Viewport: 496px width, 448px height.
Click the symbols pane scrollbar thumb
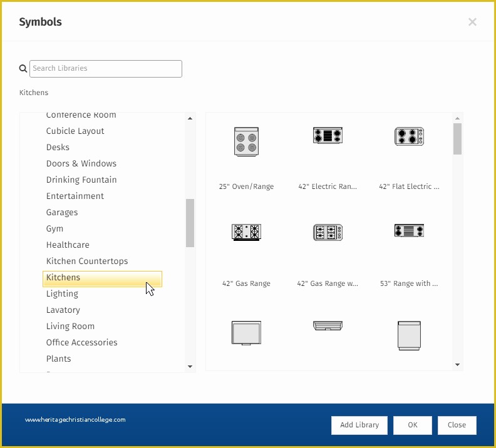click(457, 139)
